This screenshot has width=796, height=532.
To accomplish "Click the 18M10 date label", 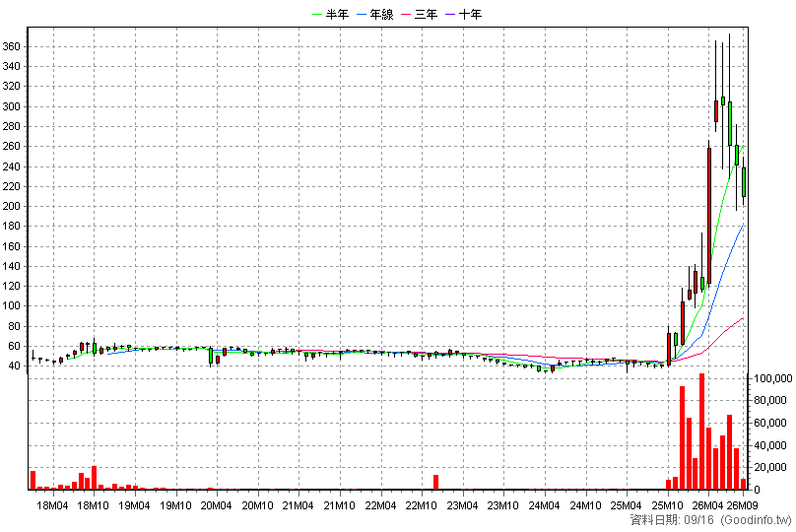I will coord(94,505).
